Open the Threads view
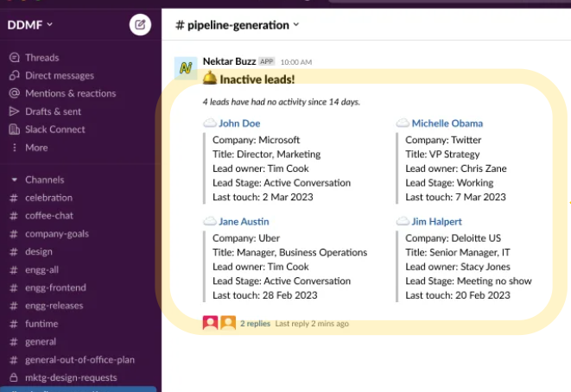The width and height of the screenshot is (571, 392). tap(41, 58)
